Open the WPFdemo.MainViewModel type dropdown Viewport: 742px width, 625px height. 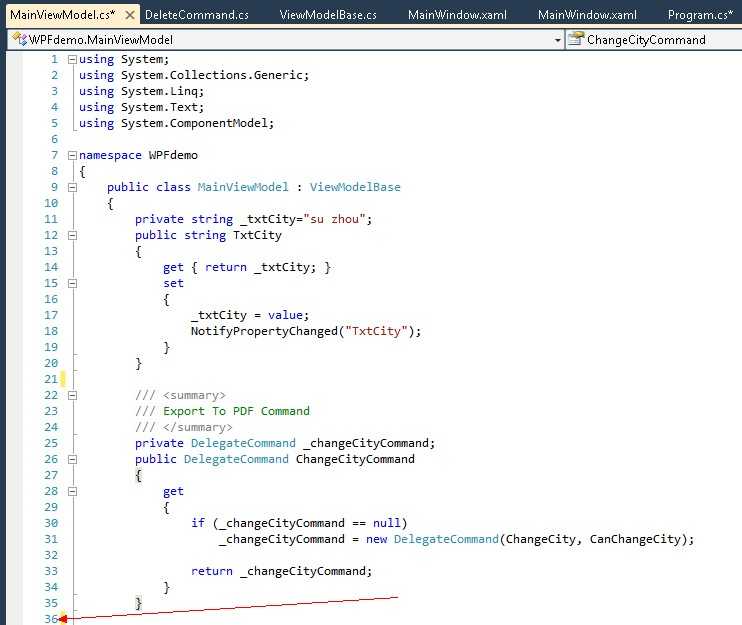coord(557,40)
